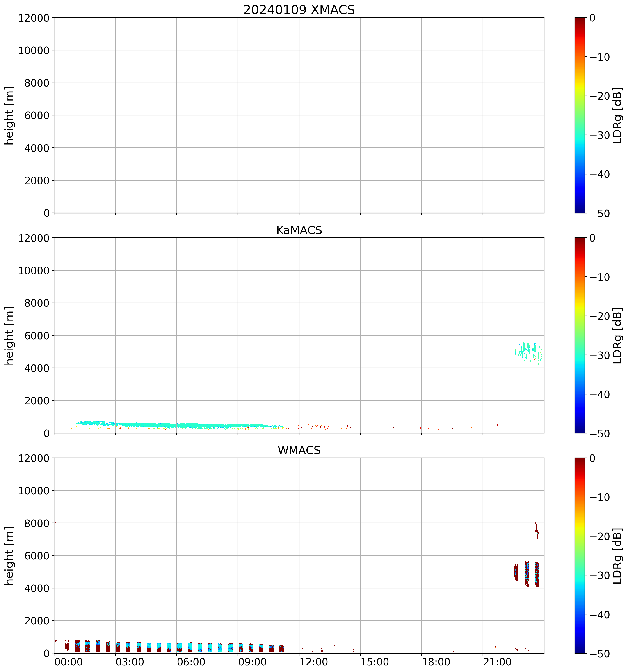Click the XMACS height [m] axis label
Image resolution: width=628 pixels, height=672 pixels.
click(9, 115)
